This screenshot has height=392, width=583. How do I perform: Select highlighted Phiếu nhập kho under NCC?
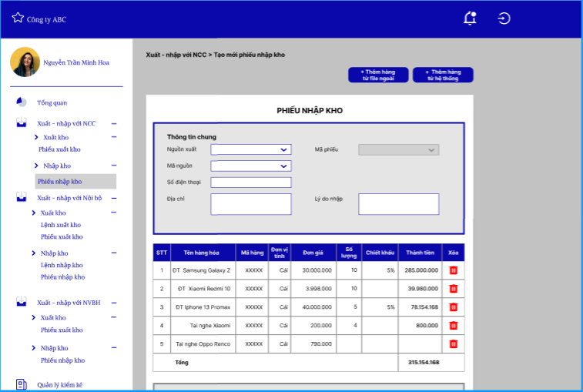coord(75,182)
